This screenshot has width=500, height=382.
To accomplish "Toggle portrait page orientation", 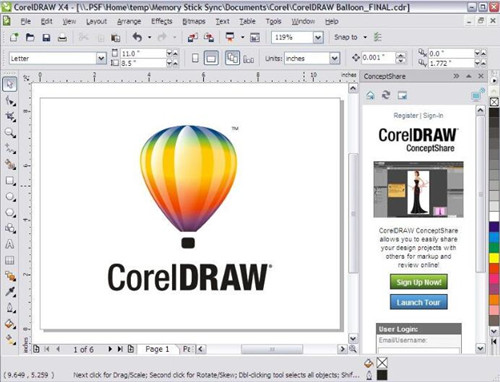I will [195, 58].
